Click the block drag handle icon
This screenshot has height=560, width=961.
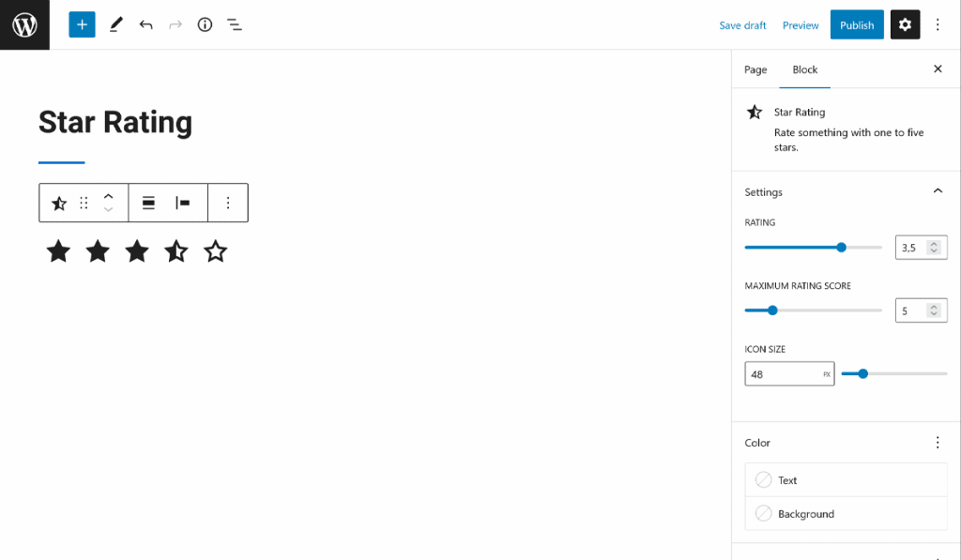[84, 203]
